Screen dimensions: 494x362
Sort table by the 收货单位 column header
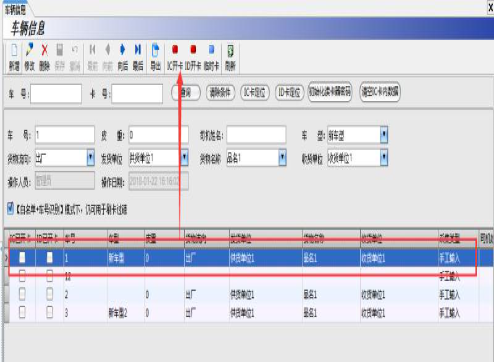[399, 238]
